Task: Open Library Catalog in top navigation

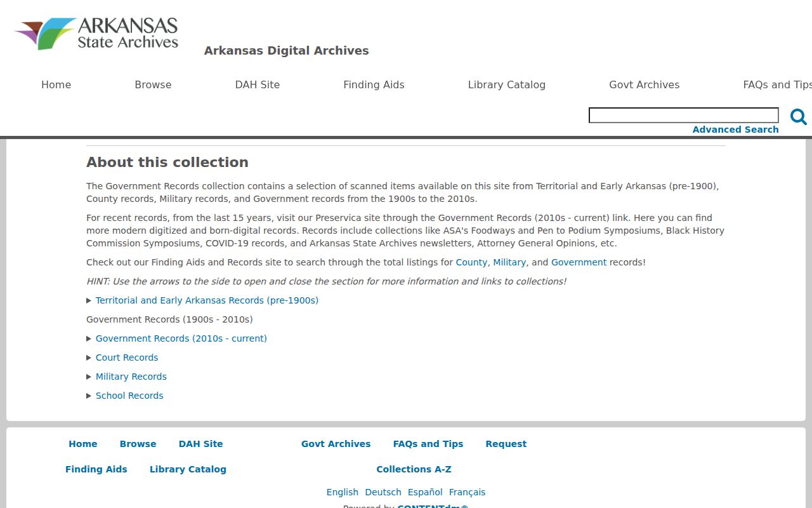Action: [506, 84]
